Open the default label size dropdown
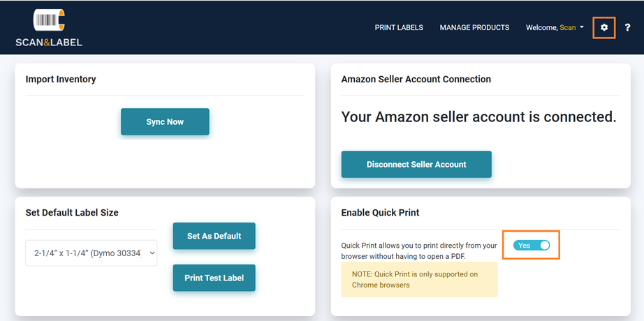The width and height of the screenshot is (644, 321). 92,253
